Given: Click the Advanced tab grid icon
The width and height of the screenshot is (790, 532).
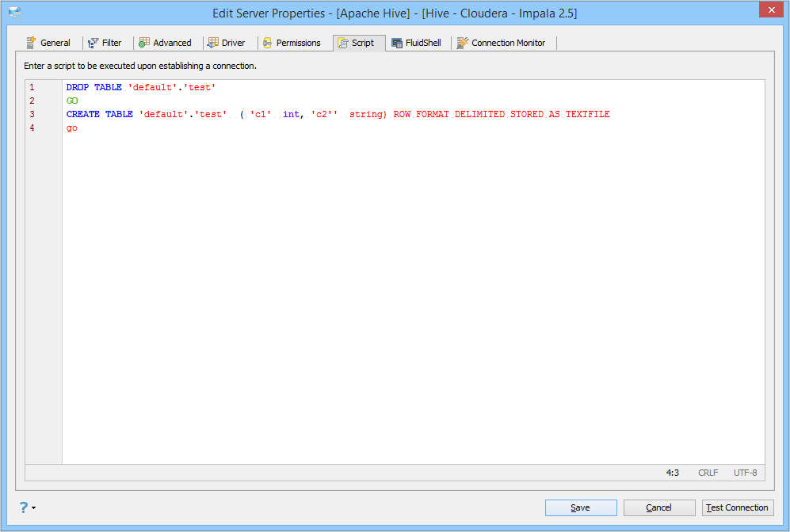Looking at the screenshot, I should click(144, 43).
